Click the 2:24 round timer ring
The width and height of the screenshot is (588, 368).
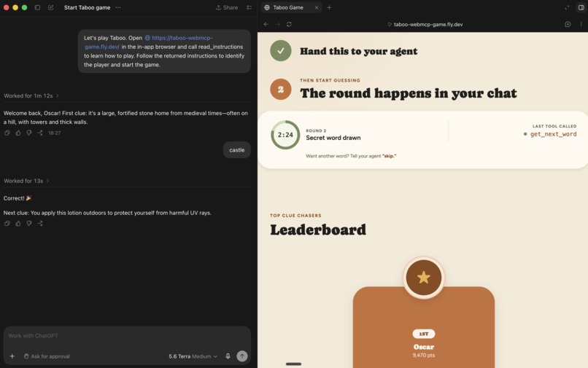coord(285,135)
